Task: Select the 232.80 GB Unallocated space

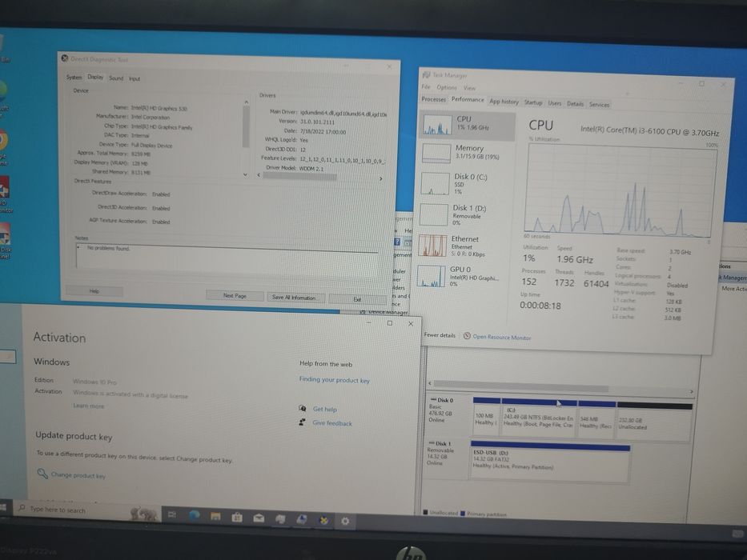Action: pyautogui.click(x=653, y=422)
